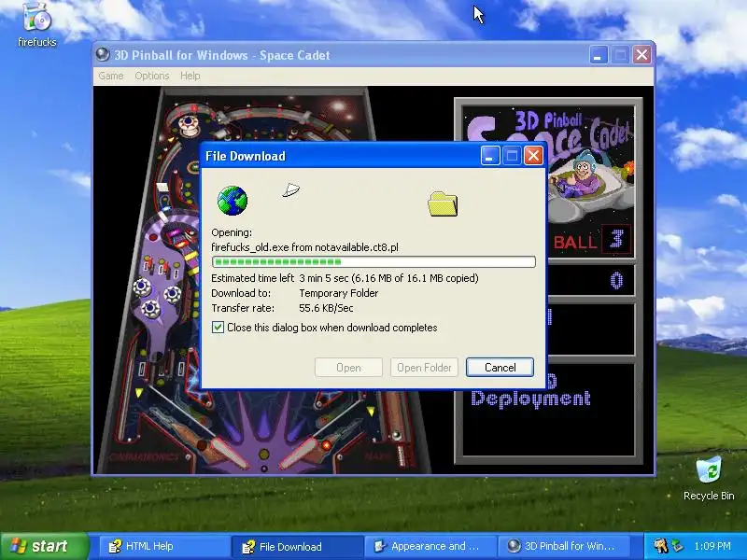The width and height of the screenshot is (747, 560).
Task: Open the Help menu in 3D Pinball
Action: tap(190, 76)
